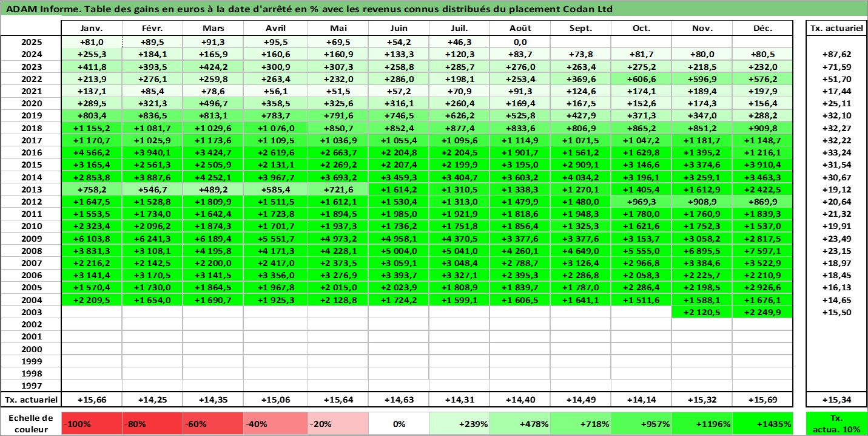Click the 2013 year row label
Image resolution: width=868 pixels, height=436 pixels.
coord(31,189)
